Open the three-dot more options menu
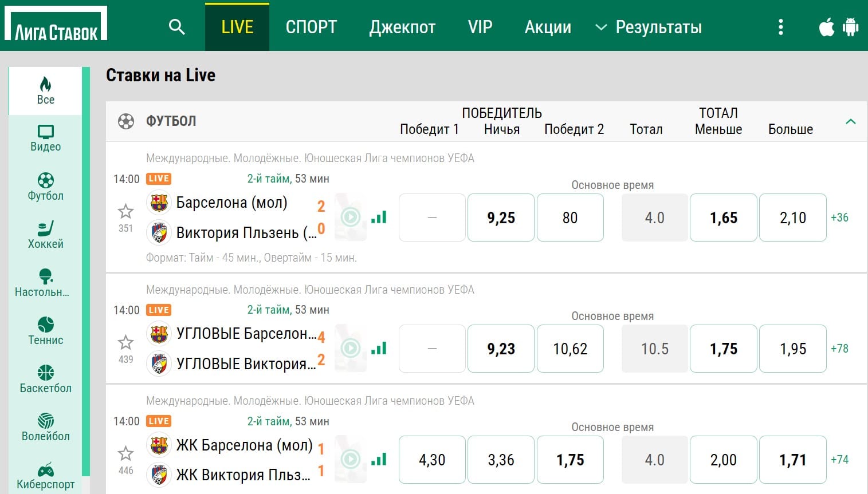The image size is (868, 494). (780, 27)
